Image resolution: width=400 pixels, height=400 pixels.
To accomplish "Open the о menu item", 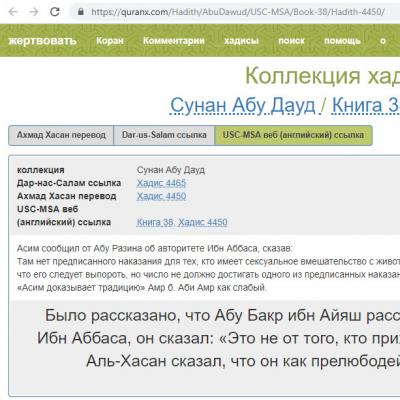I will tap(383, 41).
